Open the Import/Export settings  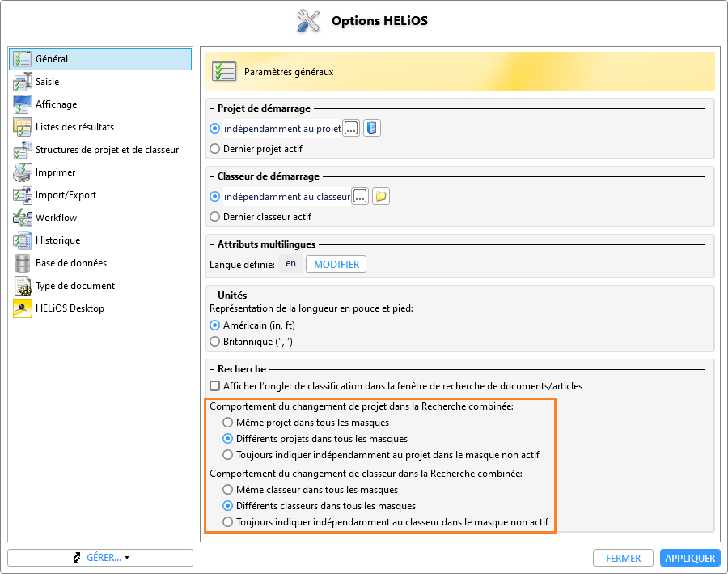[100, 195]
